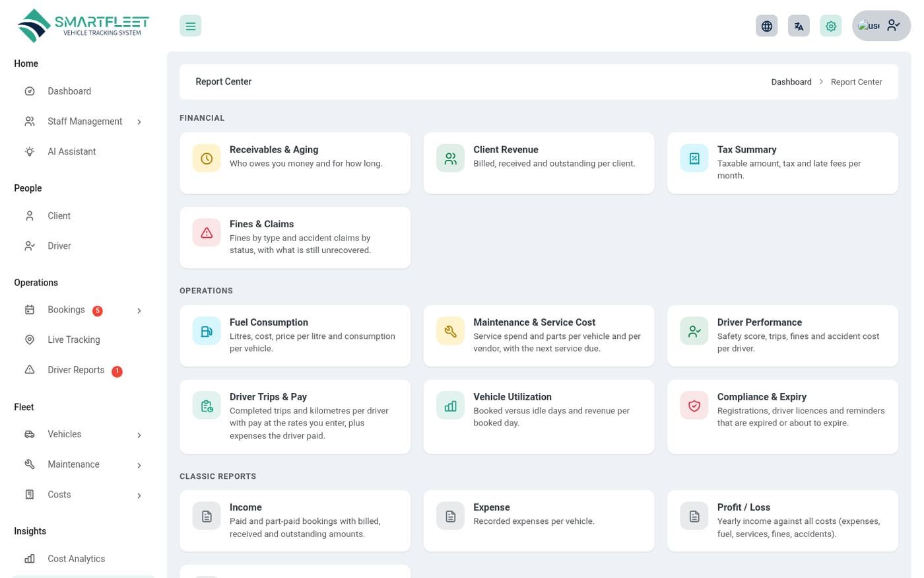Click the Driver Trips & Pay clipboard icon
Viewport: 924px width, 578px height.
(x=207, y=406)
